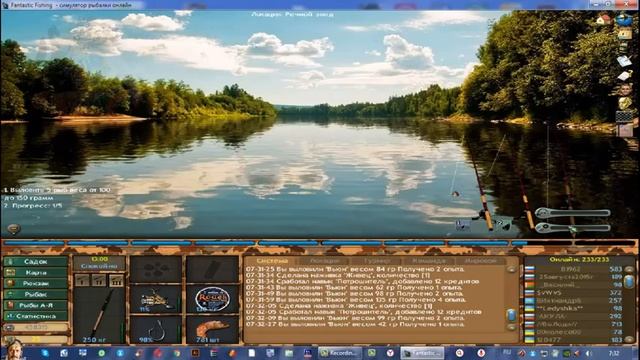Open the Турнир chat tab
The image size is (640, 360).
click(377, 260)
